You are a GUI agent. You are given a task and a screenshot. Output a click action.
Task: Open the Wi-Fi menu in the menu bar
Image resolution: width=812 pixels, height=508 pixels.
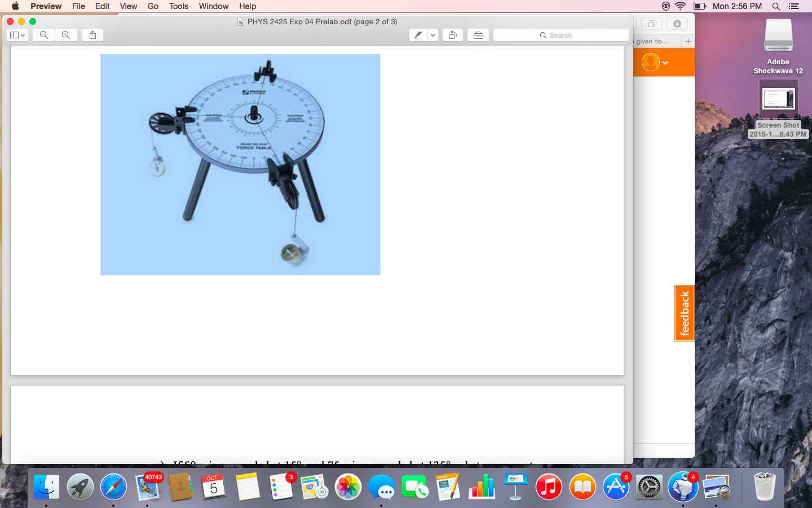pyautogui.click(x=681, y=6)
